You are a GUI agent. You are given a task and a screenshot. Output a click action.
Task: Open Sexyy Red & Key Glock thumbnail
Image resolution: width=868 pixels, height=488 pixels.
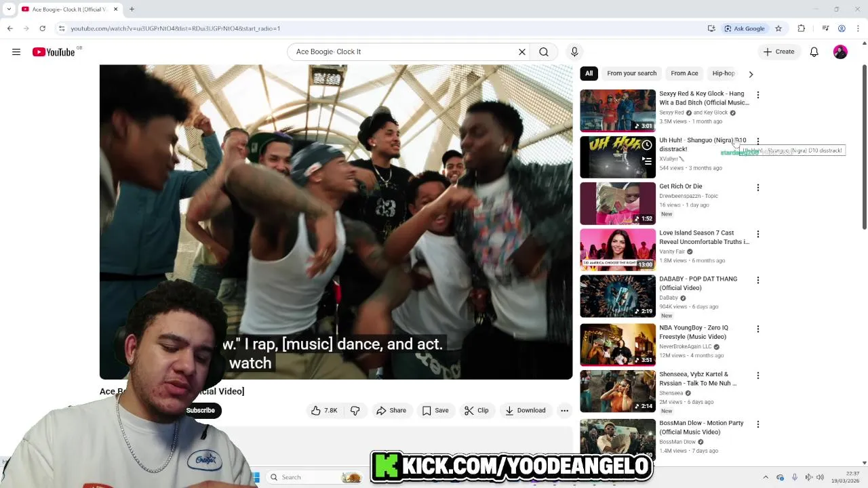(618, 110)
